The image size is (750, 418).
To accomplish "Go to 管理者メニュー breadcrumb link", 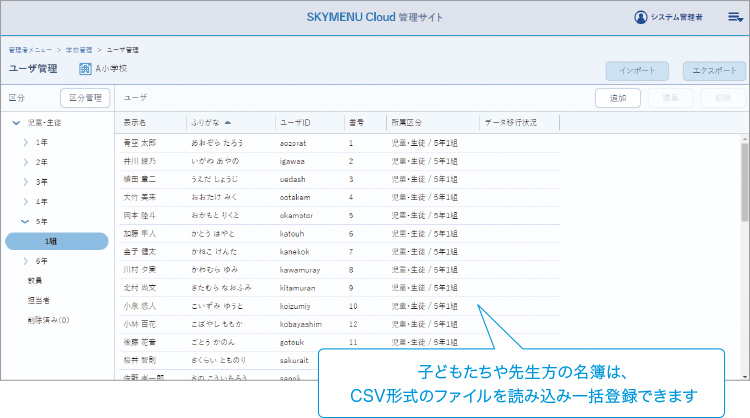I will click(30, 49).
